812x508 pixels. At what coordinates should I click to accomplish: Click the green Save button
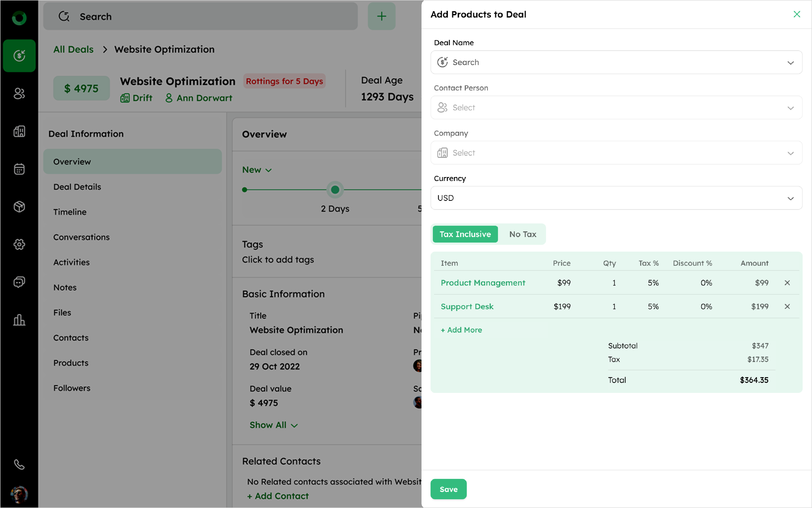click(448, 489)
